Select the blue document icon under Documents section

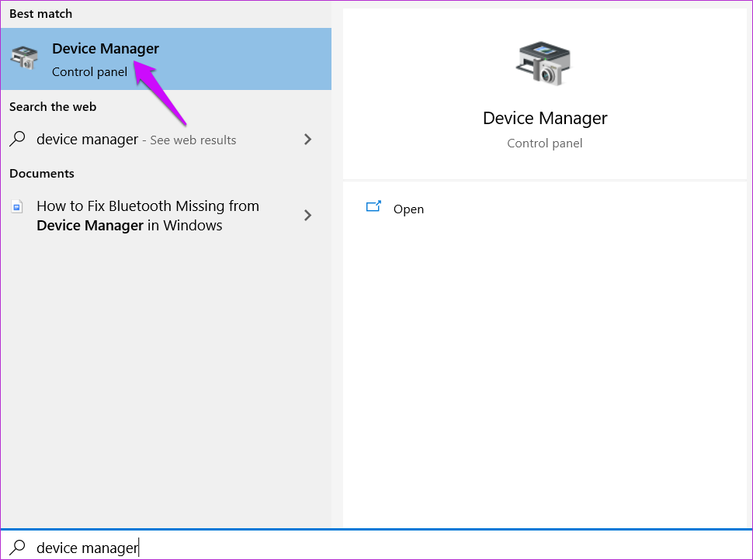(x=18, y=206)
